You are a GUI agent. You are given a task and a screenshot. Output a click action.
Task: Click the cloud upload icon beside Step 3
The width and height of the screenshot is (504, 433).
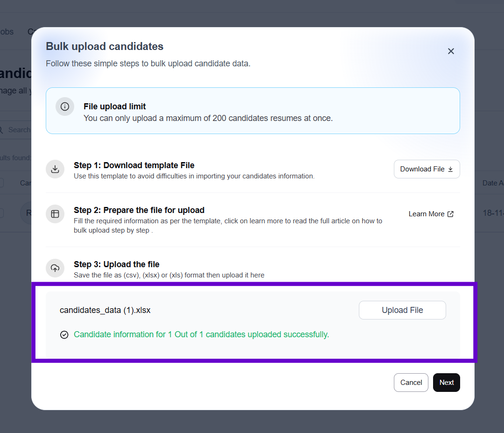(x=55, y=268)
